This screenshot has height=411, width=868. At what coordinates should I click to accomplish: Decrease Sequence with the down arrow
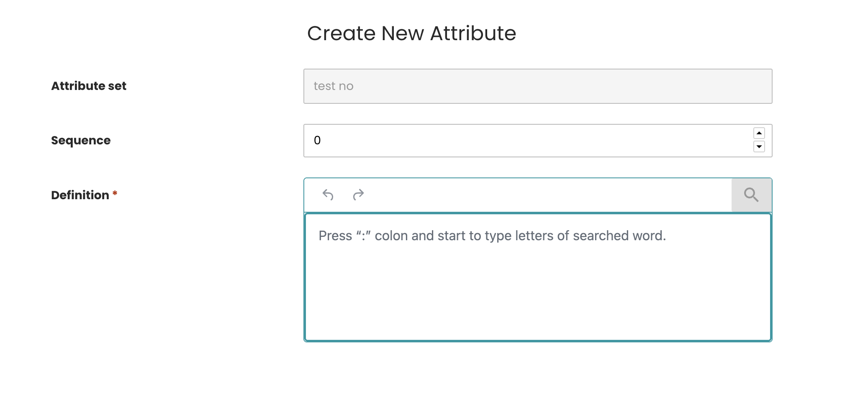click(759, 146)
